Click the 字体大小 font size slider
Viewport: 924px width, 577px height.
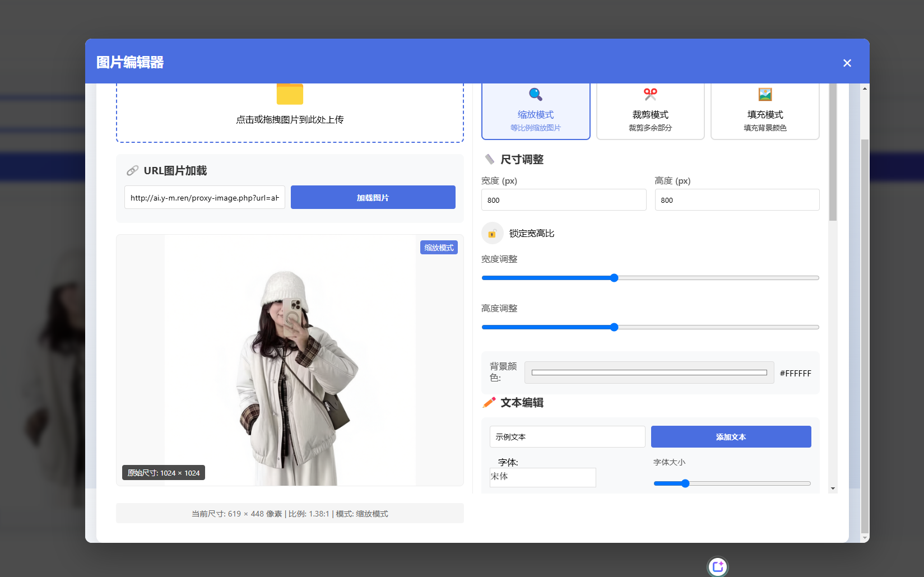pos(685,483)
